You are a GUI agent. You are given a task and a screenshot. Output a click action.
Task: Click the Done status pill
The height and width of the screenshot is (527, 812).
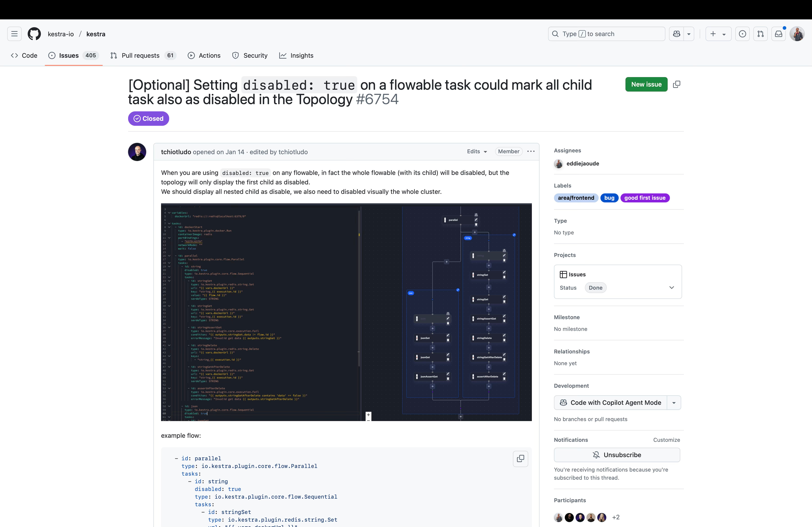pos(595,288)
